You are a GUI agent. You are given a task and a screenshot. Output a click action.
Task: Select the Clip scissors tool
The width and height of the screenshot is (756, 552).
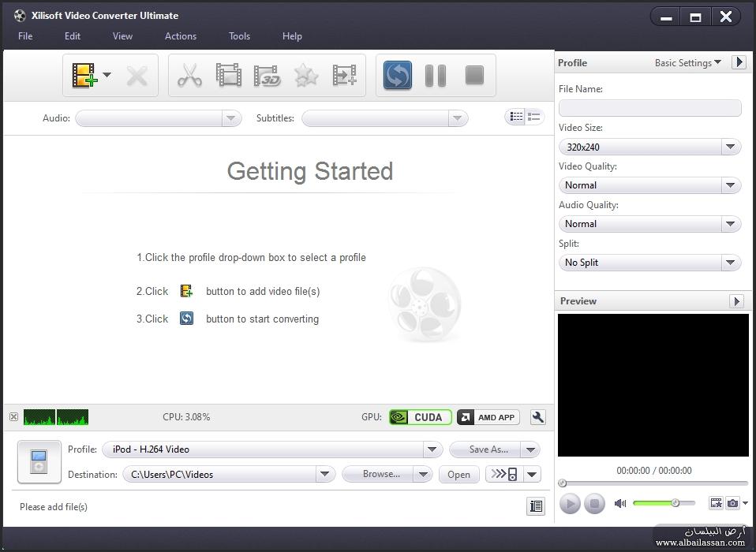[x=189, y=76]
